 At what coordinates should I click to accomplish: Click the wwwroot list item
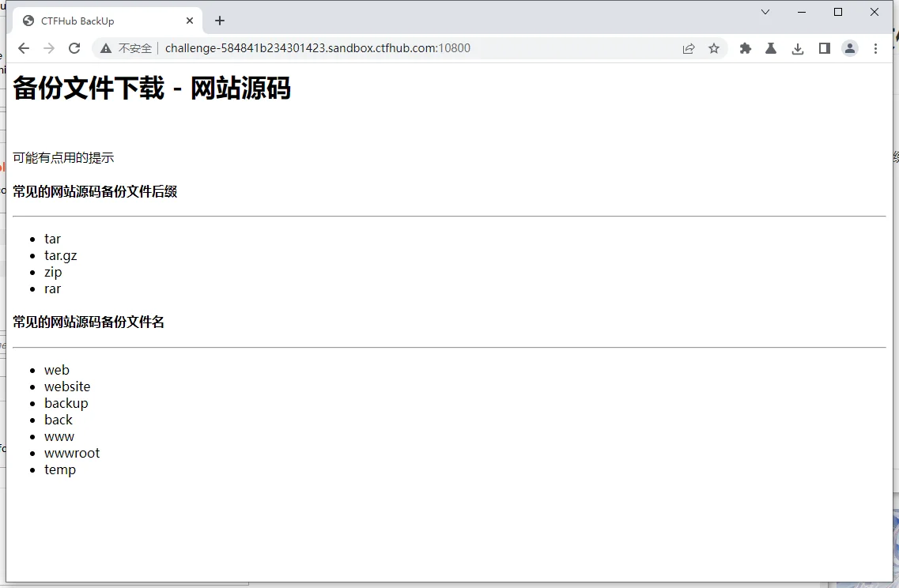[x=72, y=453]
